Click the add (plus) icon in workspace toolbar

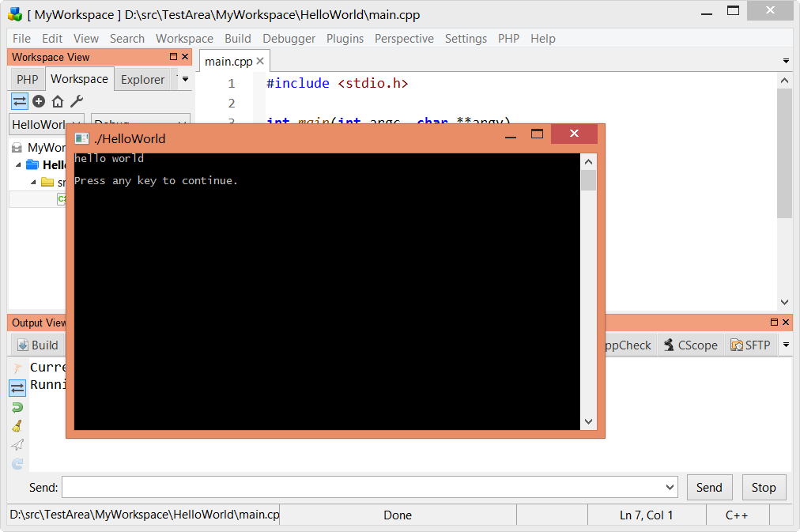(39, 101)
